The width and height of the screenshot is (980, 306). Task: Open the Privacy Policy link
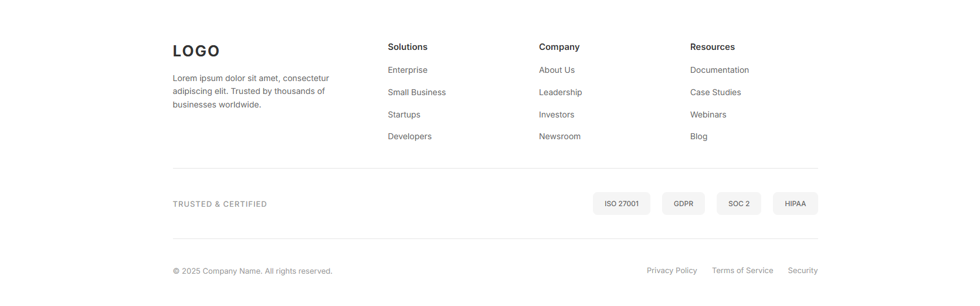point(672,271)
